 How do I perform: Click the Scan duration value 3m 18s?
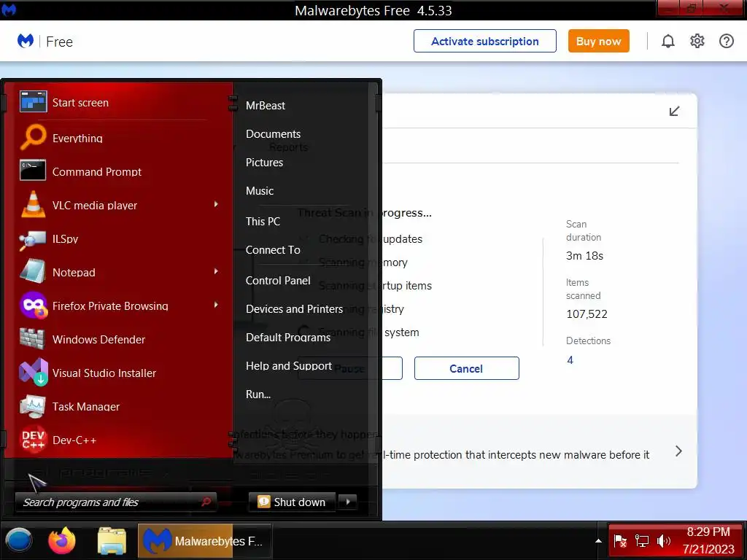pyautogui.click(x=584, y=256)
